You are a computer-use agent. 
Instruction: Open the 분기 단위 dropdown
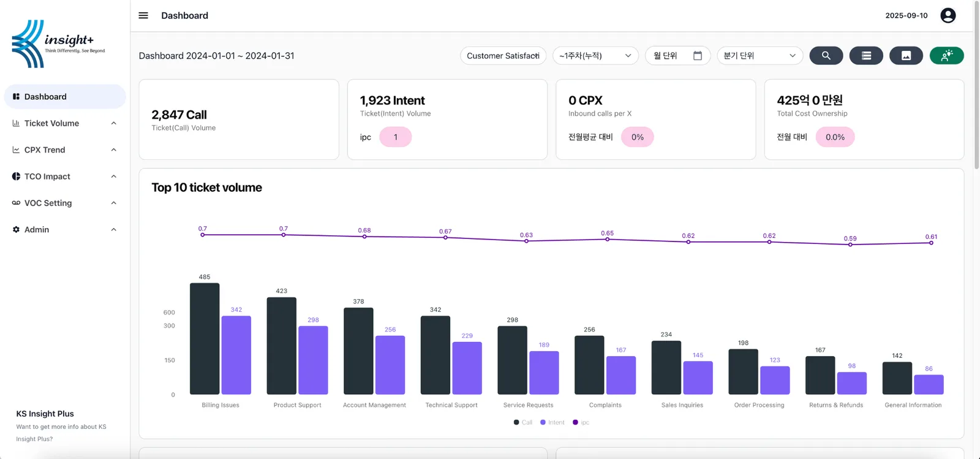click(x=760, y=56)
